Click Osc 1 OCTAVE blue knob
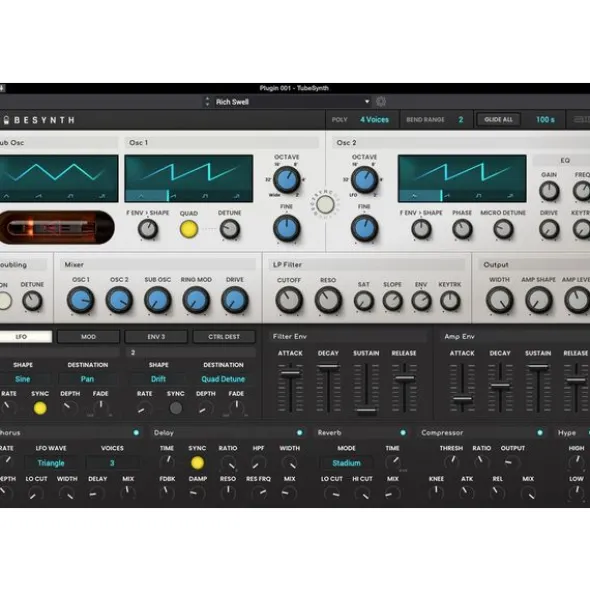This screenshot has width=590, height=591. tap(287, 180)
